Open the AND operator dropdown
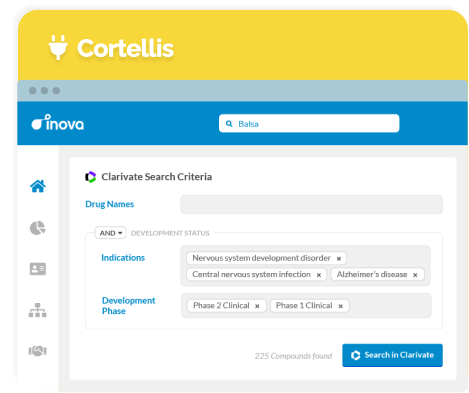This screenshot has height=393, width=469. coord(111,233)
